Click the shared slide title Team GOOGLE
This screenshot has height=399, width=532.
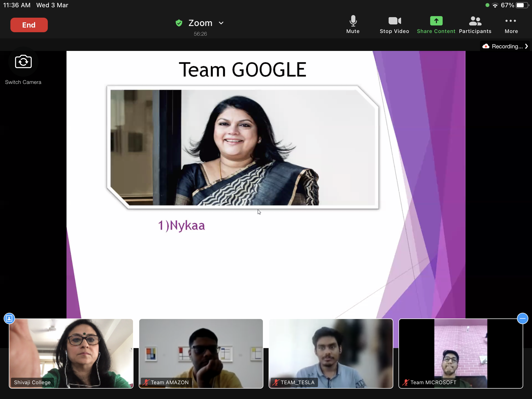pyautogui.click(x=243, y=70)
